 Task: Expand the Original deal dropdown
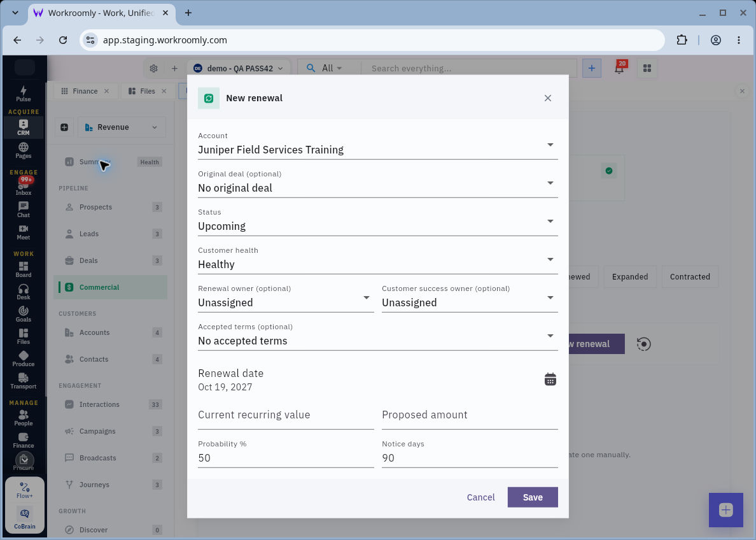(377, 183)
